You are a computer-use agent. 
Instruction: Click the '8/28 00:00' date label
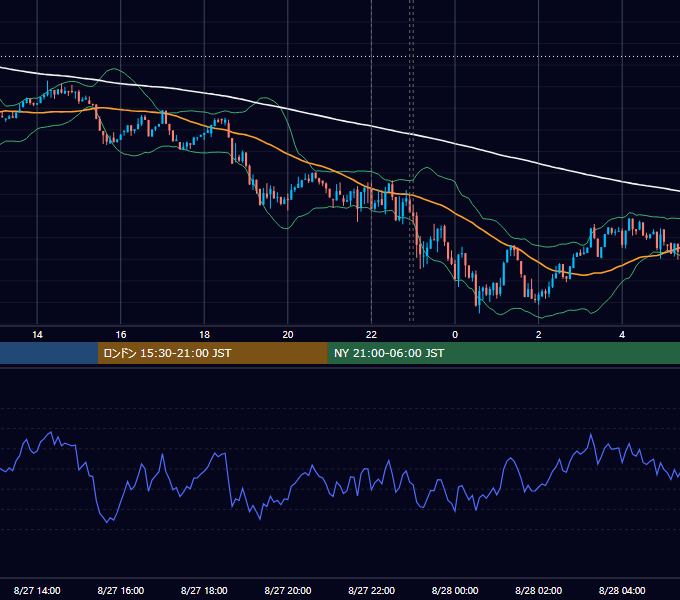pos(455,590)
